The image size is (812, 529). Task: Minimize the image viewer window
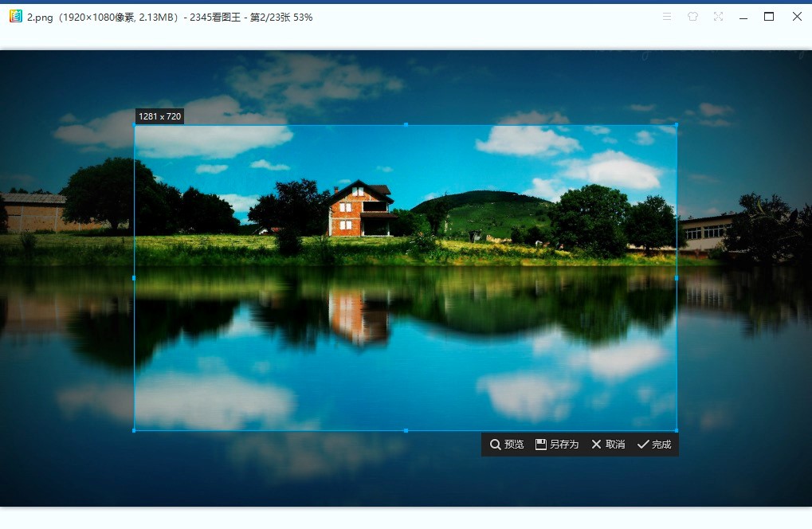(x=743, y=17)
